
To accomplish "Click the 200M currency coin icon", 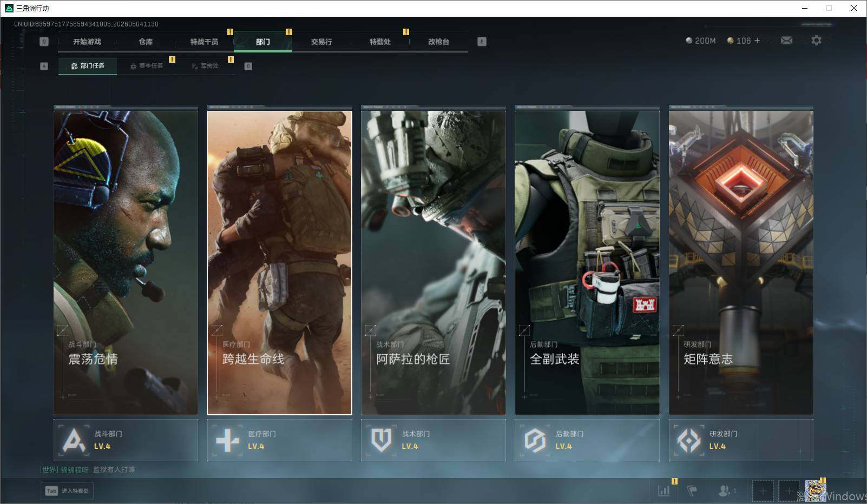I will click(689, 41).
